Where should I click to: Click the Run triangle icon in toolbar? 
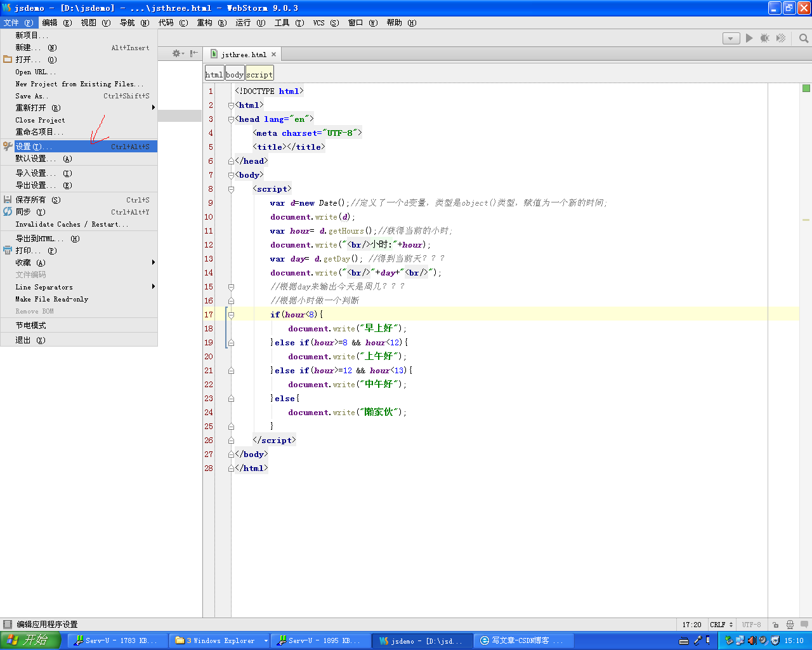click(x=749, y=38)
